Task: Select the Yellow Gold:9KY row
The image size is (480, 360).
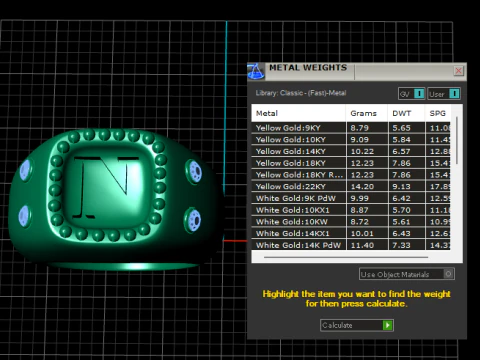Action: pyautogui.click(x=351, y=128)
